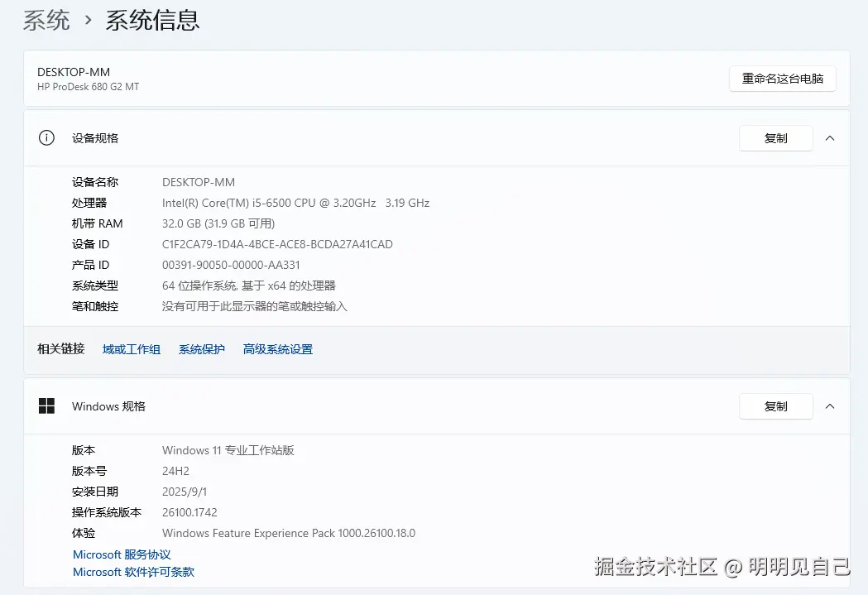Select the Windows 11 专业工作站版 edition value
The height and width of the screenshot is (595, 868).
(x=228, y=450)
